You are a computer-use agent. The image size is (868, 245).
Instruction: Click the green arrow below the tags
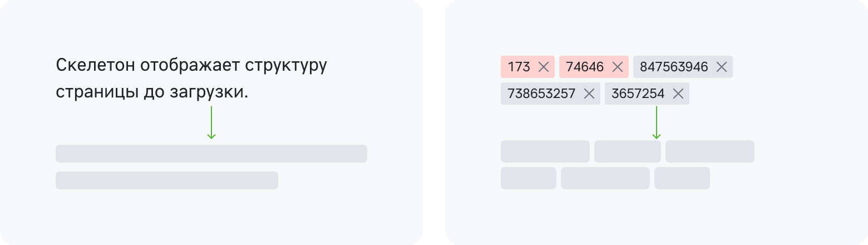[x=657, y=122]
